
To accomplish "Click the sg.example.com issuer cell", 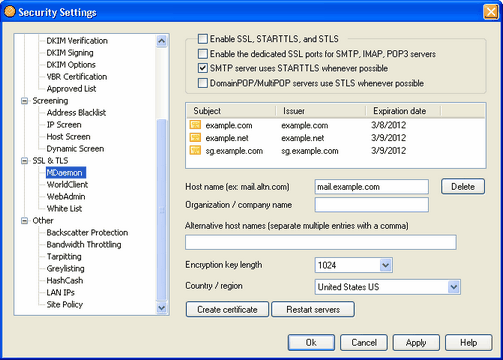I will [x=310, y=151].
